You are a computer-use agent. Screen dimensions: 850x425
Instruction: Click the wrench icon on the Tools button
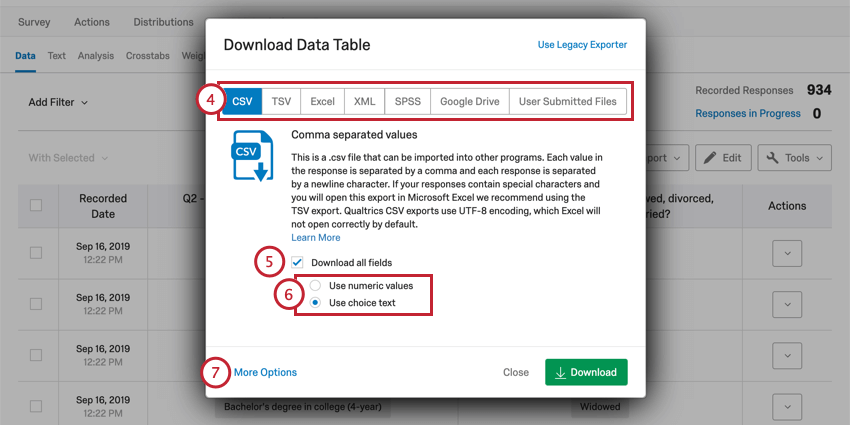pyautogui.click(x=772, y=158)
